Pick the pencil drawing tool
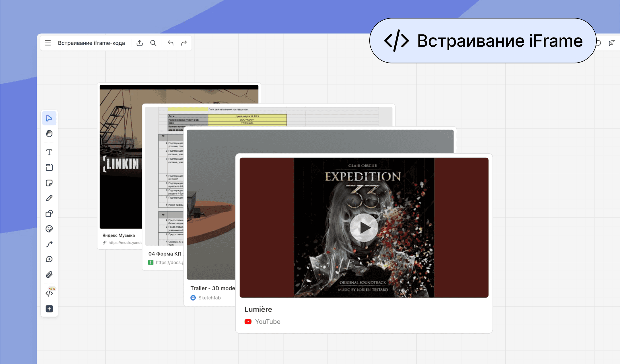Image resolution: width=620 pixels, height=364 pixels. coord(49,198)
